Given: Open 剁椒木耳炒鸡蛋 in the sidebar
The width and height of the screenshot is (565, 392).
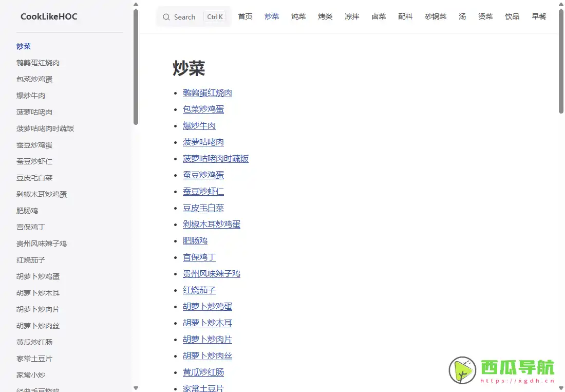Looking at the screenshot, I should tap(42, 194).
